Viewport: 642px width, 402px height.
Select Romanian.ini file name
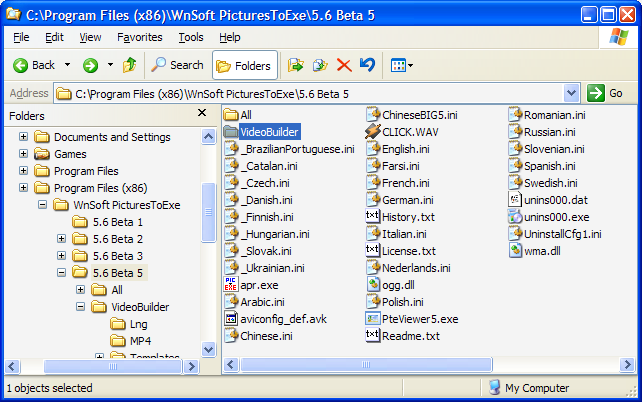[554, 115]
